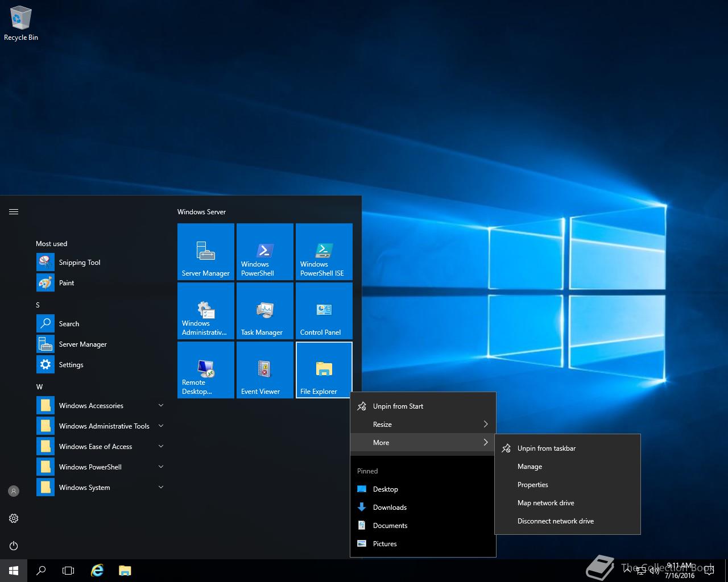Click the Windows Start button
This screenshot has width=728, height=582.
tap(14, 571)
